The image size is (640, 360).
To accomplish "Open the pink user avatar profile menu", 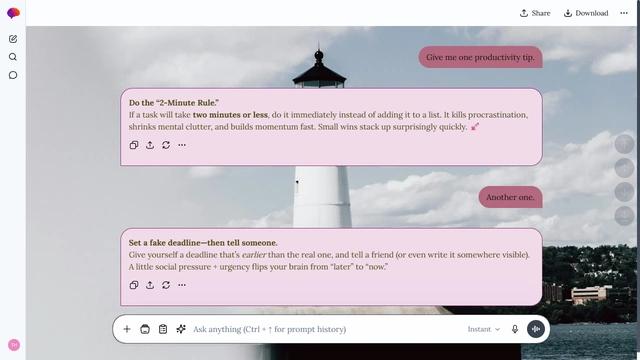I will tap(14, 345).
